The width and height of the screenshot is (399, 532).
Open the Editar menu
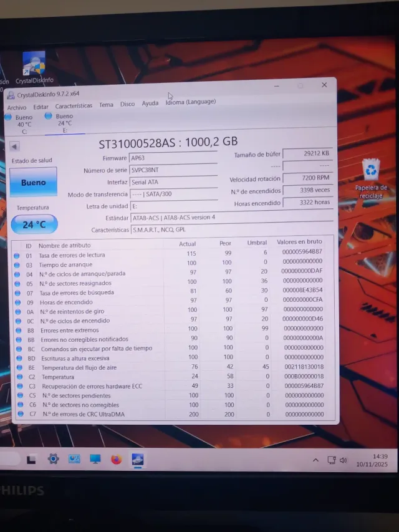41,107
